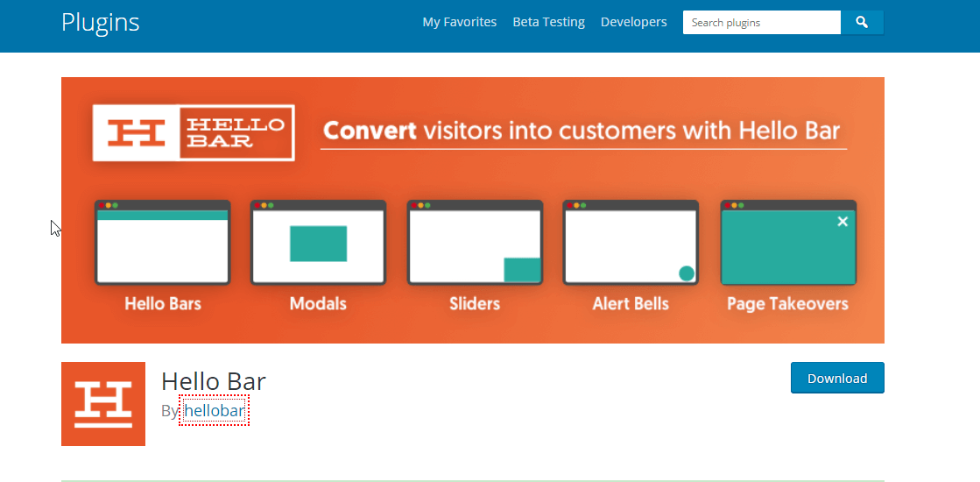
Task: Open the hellobar author link
Action: tap(214, 411)
